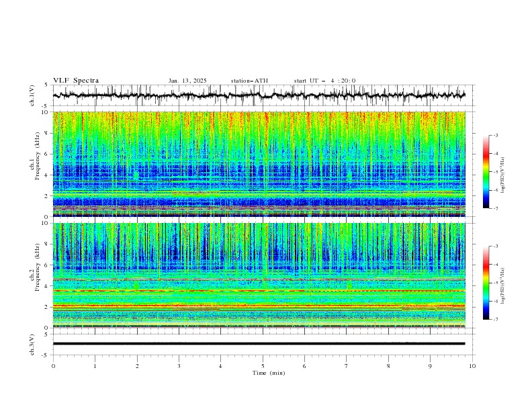Viewport: 532px width, 411px height.
Task: Click time axis tick label '0'
Action: pyautogui.click(x=53, y=366)
